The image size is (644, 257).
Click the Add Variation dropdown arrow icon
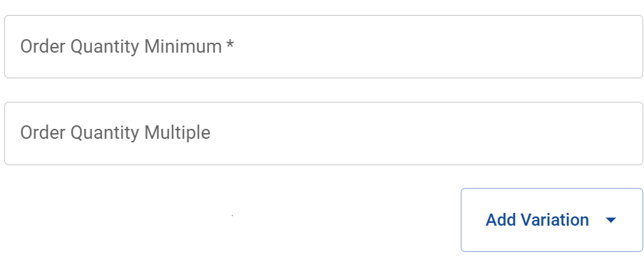(610, 220)
